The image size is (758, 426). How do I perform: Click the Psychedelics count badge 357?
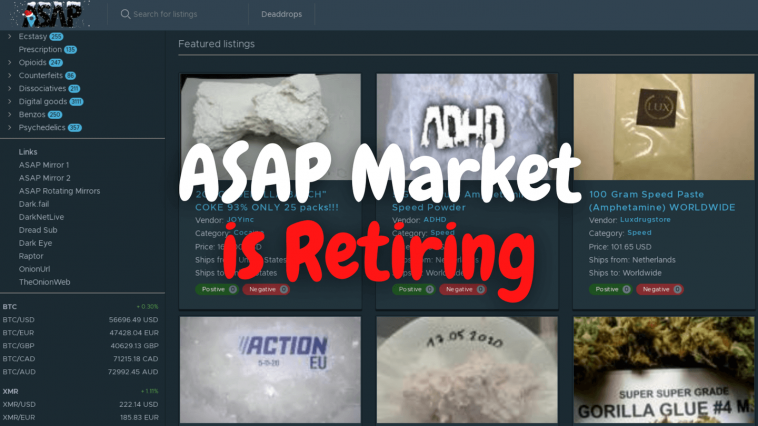(x=74, y=128)
